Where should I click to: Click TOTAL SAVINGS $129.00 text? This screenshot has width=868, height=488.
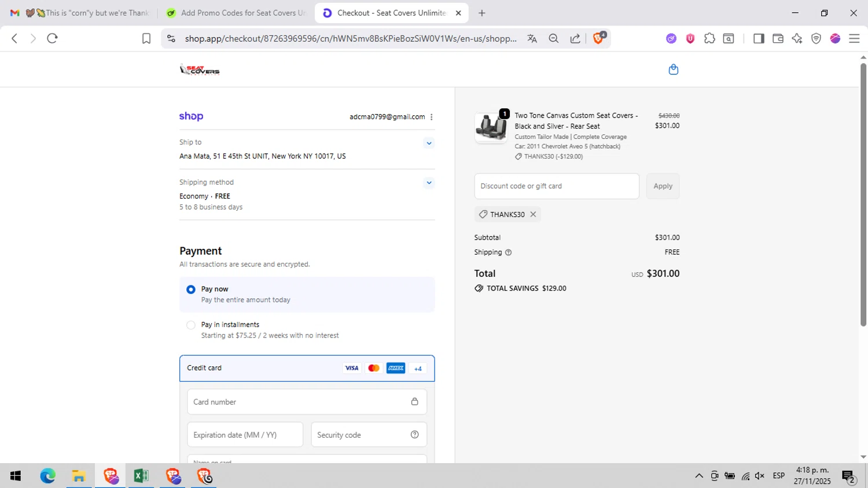pos(527,288)
